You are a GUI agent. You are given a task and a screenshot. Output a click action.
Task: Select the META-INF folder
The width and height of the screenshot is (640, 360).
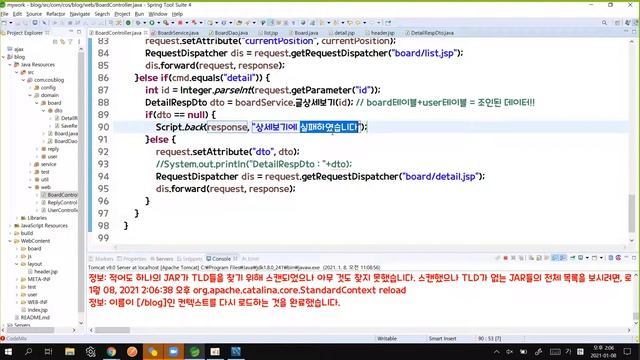pyautogui.click(x=36, y=279)
